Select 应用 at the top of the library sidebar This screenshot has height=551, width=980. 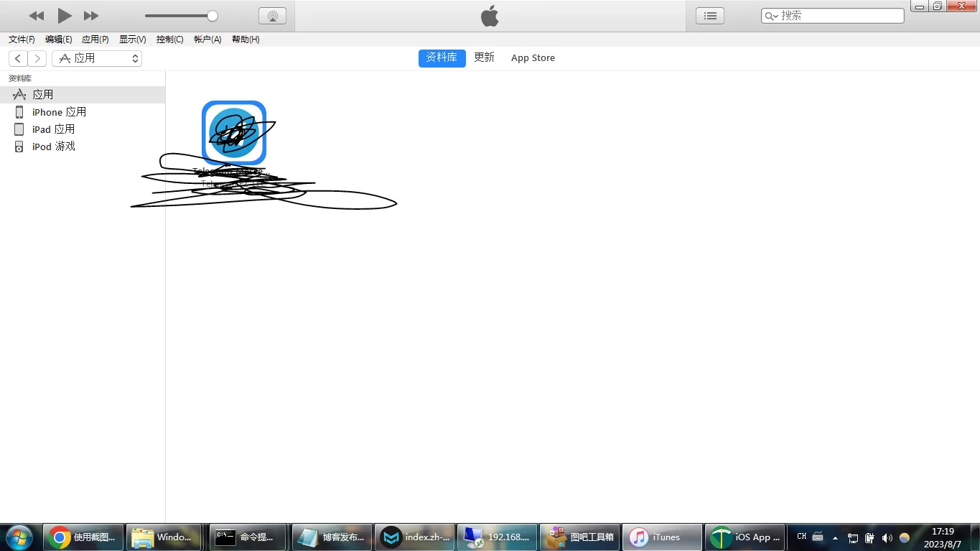coord(43,94)
